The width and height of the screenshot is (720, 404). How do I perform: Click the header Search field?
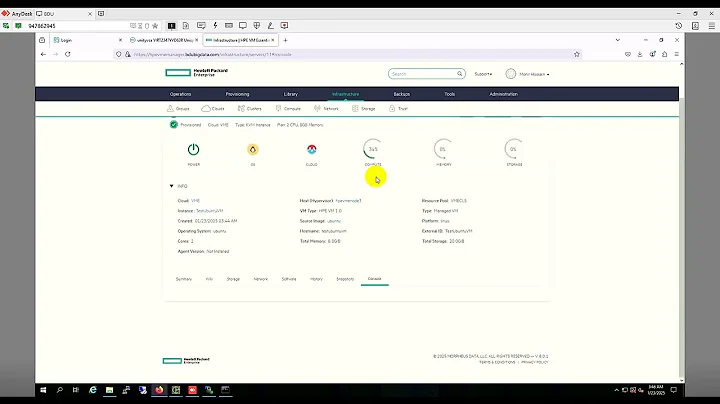click(x=427, y=74)
